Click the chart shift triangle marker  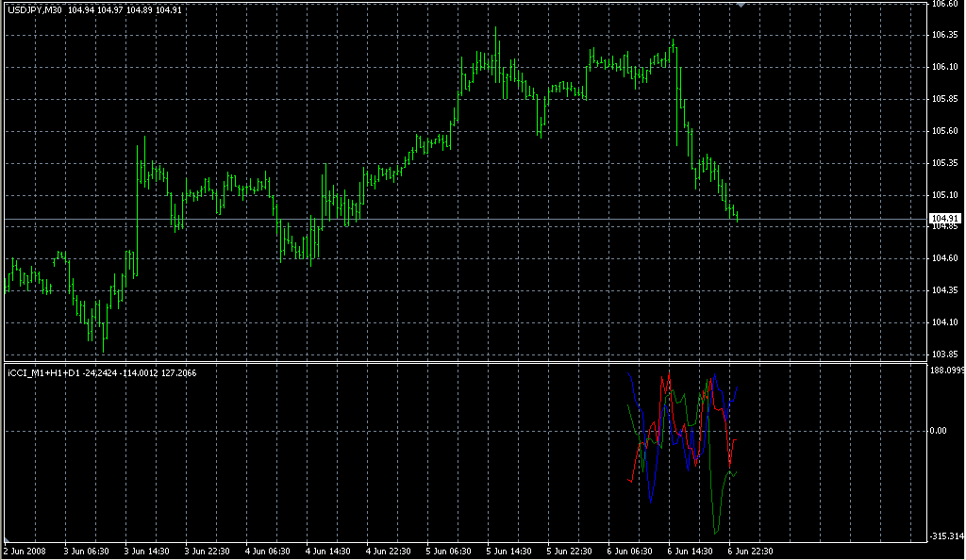741,5
